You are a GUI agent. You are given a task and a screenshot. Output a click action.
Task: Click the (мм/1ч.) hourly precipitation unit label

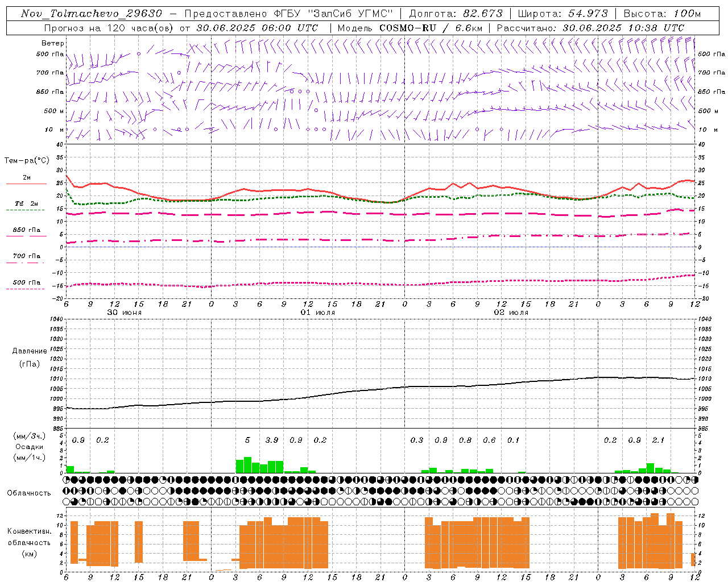[x=28, y=458]
